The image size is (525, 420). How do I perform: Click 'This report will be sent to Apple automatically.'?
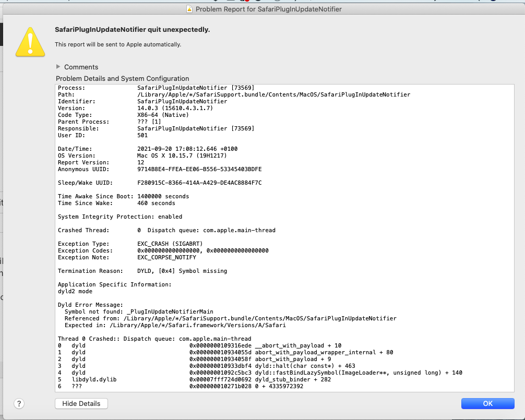coord(118,44)
